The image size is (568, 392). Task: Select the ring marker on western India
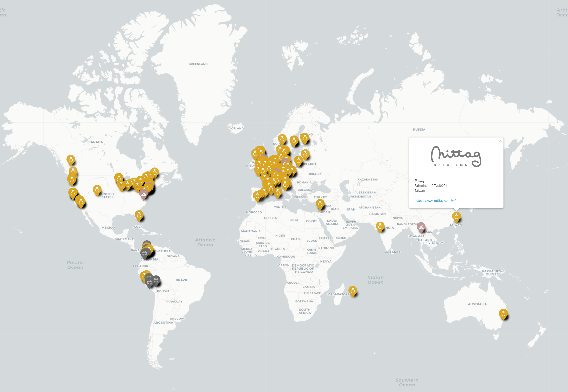pyautogui.click(x=380, y=226)
